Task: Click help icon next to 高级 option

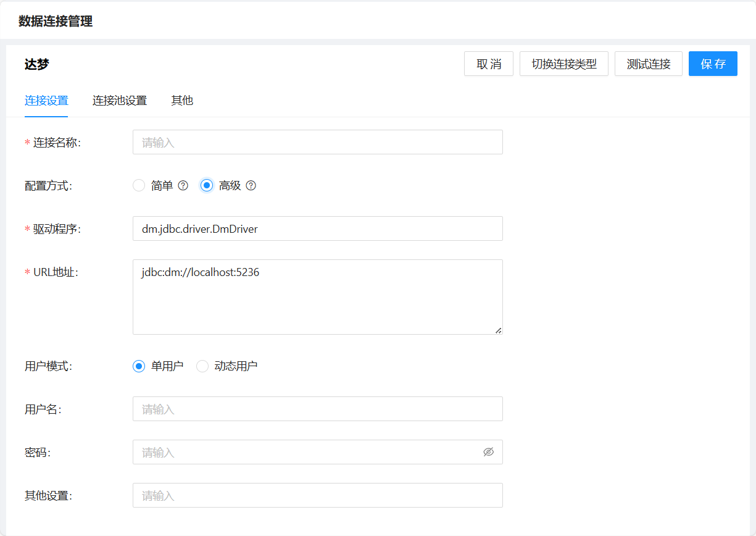Action: 251,185
